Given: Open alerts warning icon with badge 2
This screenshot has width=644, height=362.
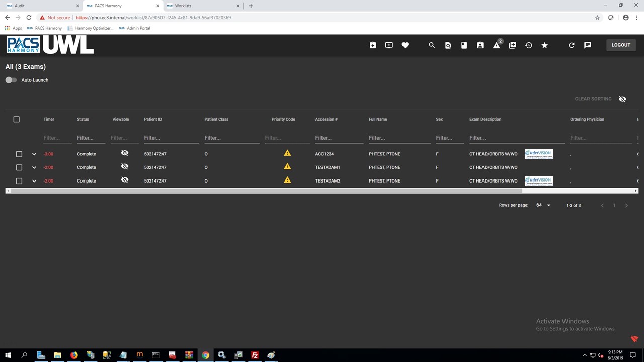Looking at the screenshot, I should [496, 45].
